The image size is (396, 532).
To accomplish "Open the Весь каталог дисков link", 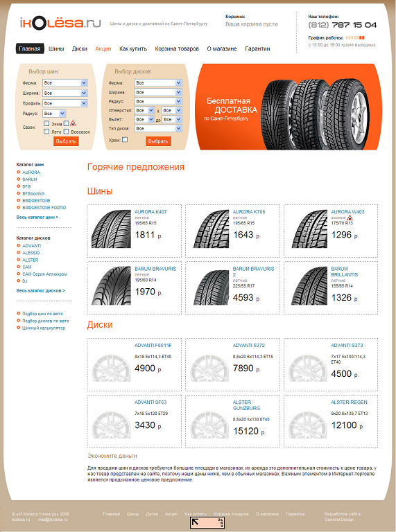I will point(40,290).
